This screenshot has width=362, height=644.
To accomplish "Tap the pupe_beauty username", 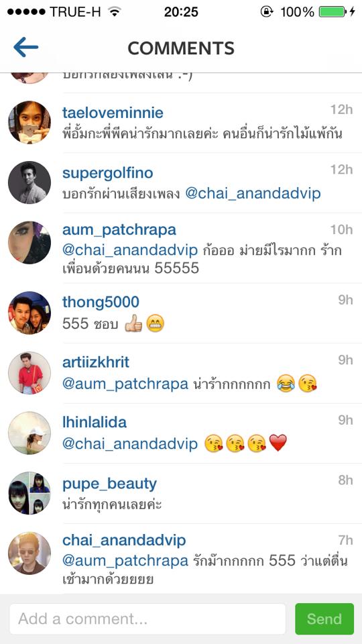I will (x=109, y=484).
